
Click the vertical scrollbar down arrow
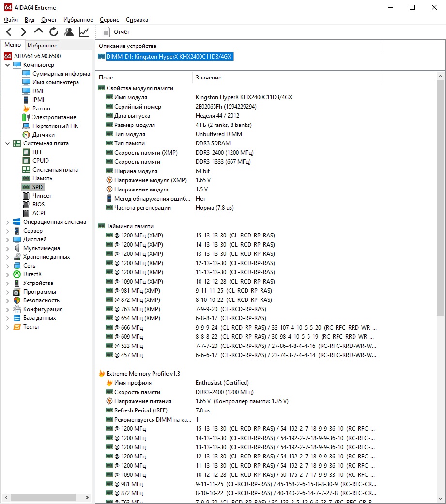pos(440,499)
